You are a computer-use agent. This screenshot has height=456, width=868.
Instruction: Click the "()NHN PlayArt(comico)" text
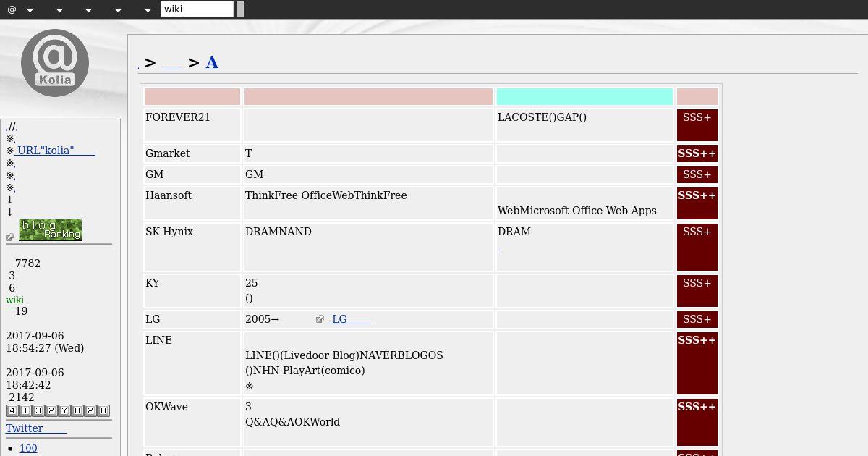pos(305,371)
